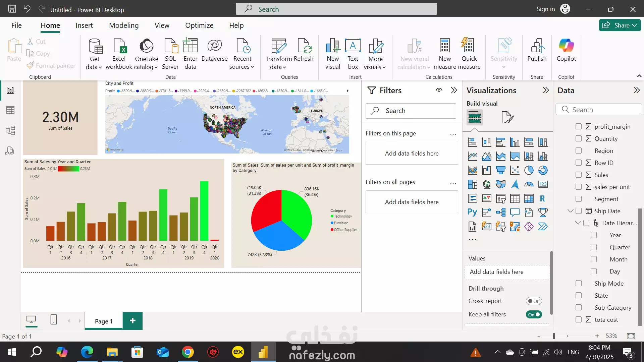The height and width of the screenshot is (362, 644).
Task: Select the Gauge visual type
Action: coord(529,184)
